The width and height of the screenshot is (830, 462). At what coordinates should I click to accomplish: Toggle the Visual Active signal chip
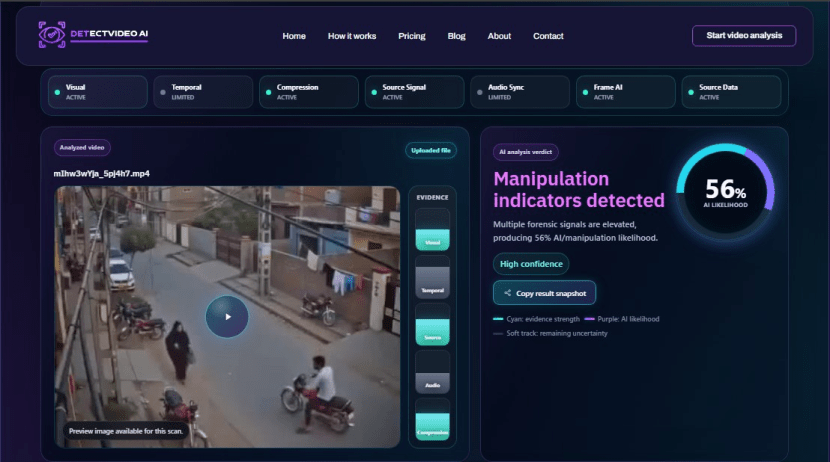point(98,92)
